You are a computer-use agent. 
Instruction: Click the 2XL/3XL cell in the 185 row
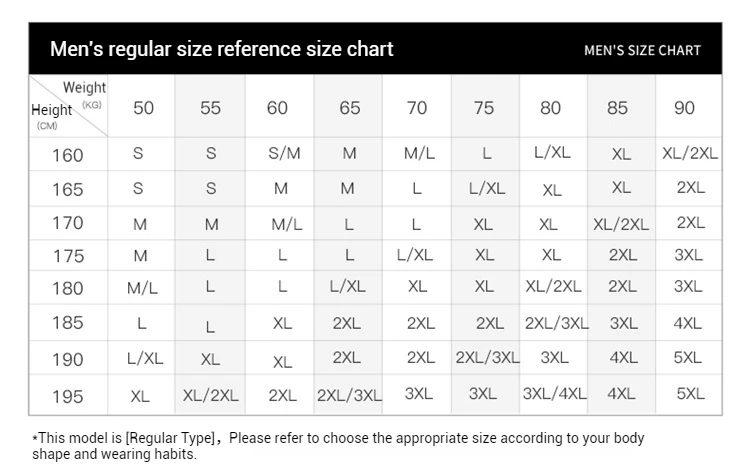click(x=557, y=323)
